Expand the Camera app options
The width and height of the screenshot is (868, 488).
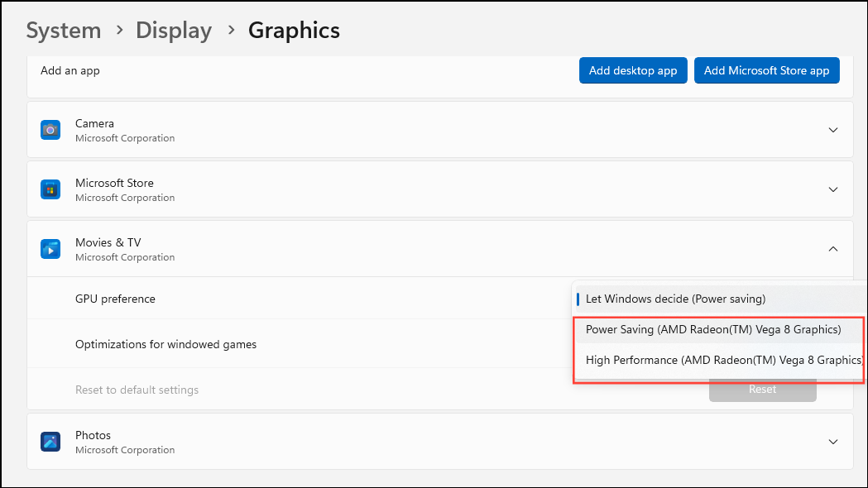[832, 130]
